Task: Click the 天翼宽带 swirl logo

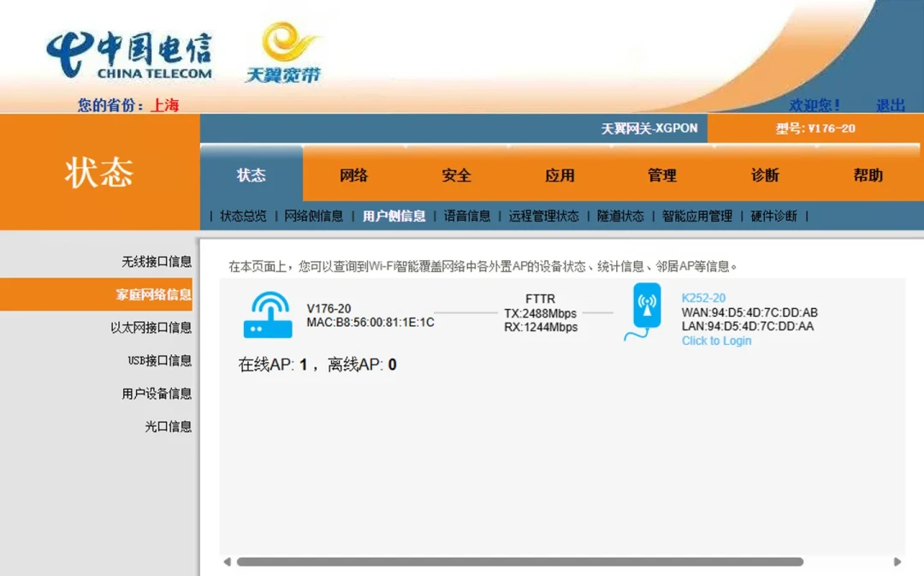Action: click(283, 52)
